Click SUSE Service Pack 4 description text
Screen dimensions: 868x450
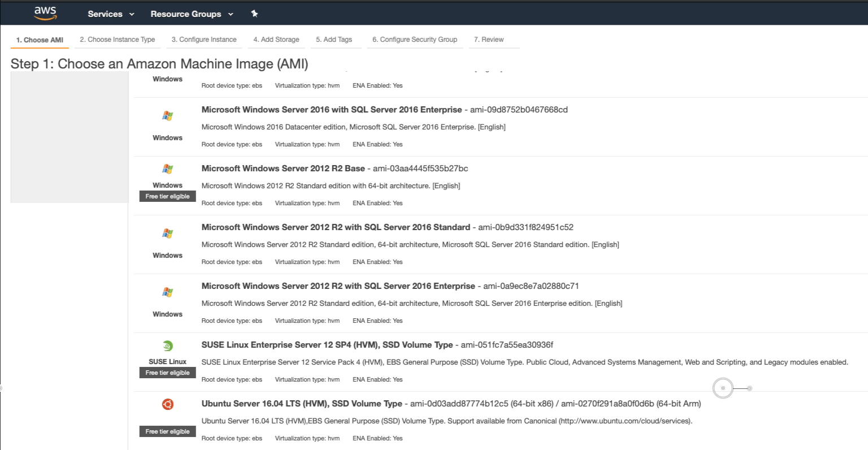[525, 362]
